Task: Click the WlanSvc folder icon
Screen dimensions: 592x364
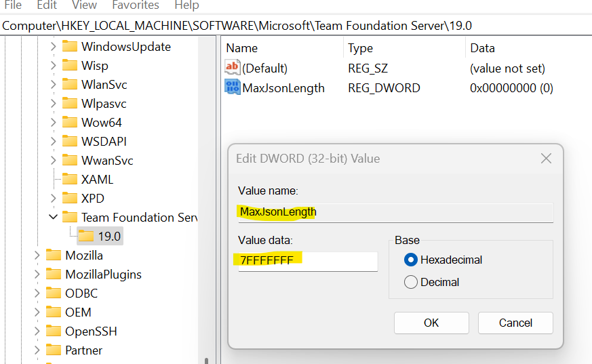Action: 70,84
